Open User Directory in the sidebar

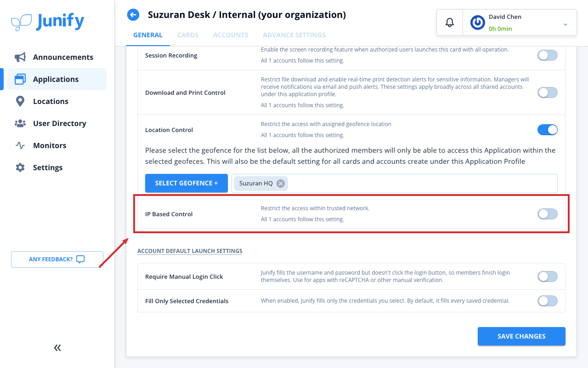coord(57,123)
